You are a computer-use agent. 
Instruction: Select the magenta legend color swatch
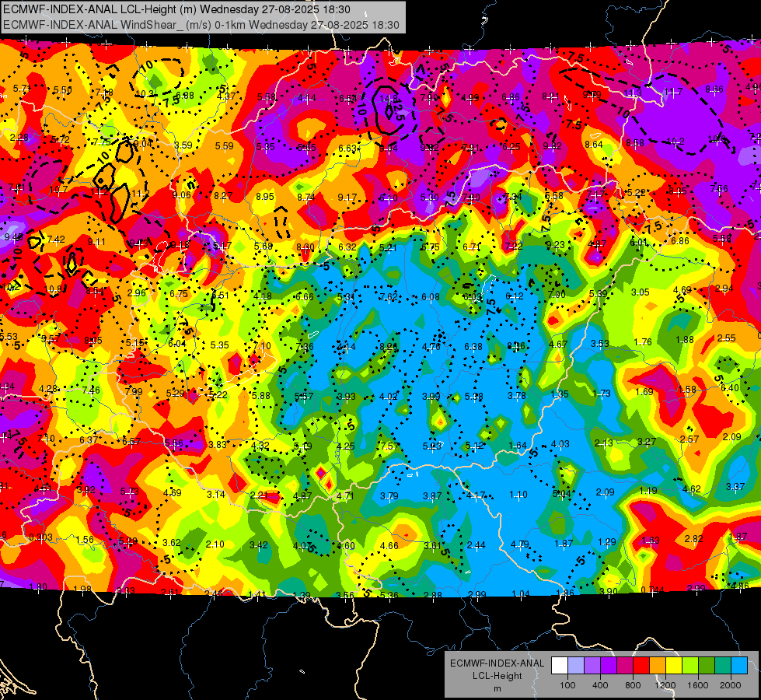pyautogui.click(x=625, y=665)
